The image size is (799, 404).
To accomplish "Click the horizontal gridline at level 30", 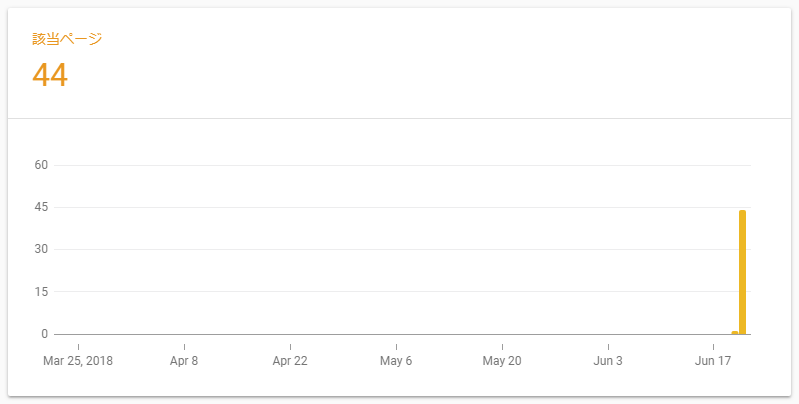I will tap(400, 249).
